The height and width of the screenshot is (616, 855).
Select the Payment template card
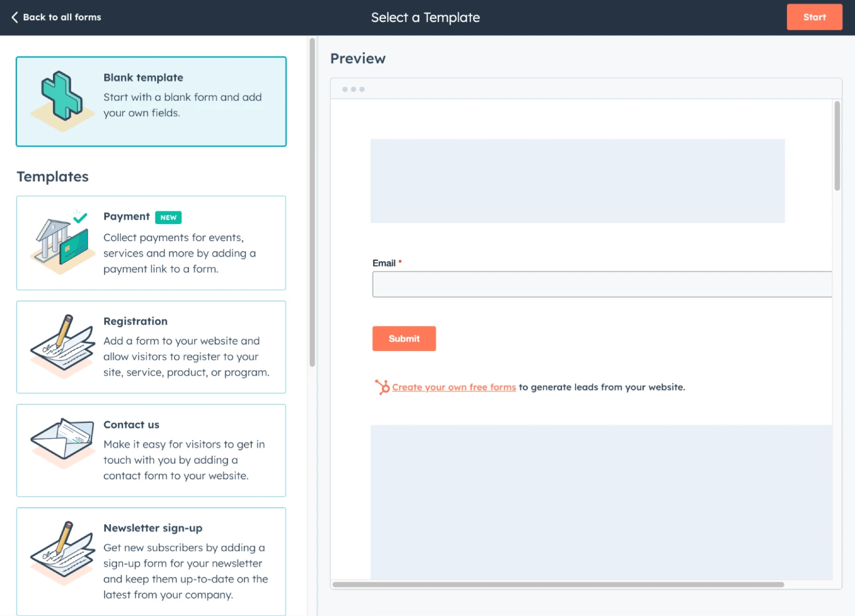[x=151, y=243]
